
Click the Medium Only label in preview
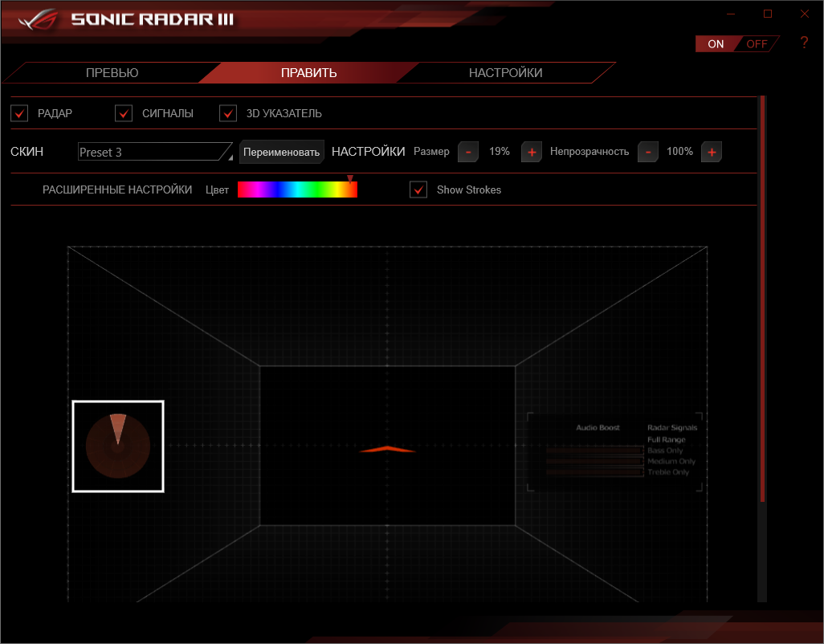coord(671,461)
